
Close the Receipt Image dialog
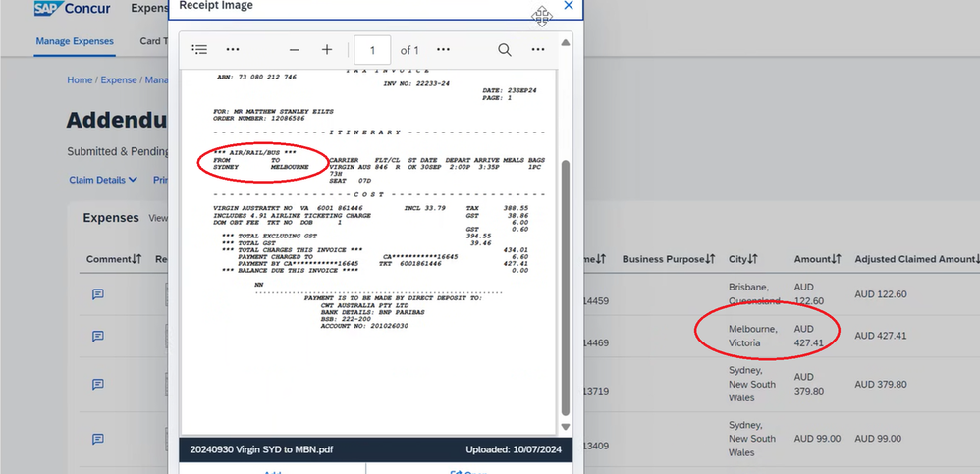(x=569, y=6)
